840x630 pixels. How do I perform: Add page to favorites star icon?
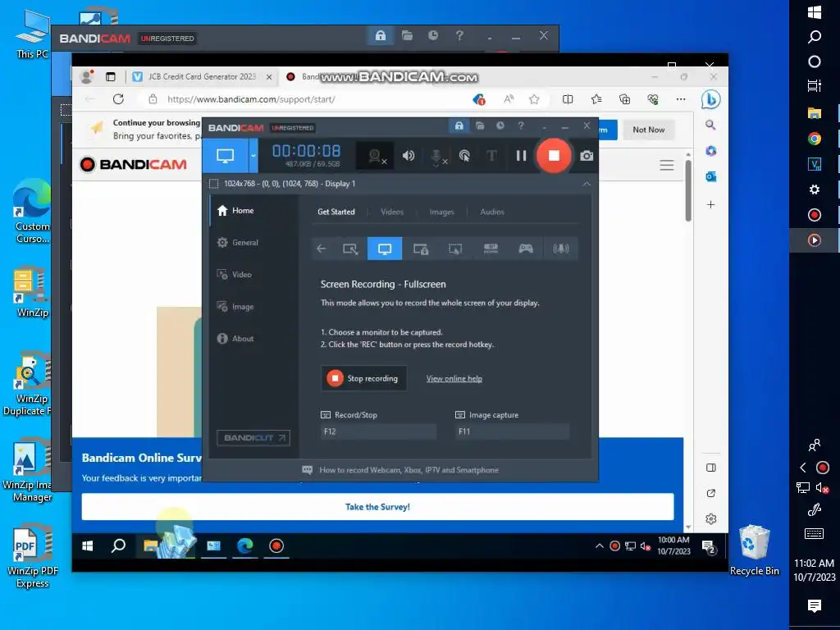coord(534,99)
